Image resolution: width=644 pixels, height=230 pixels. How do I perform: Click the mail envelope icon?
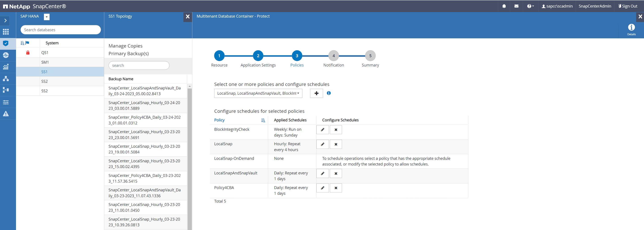(516, 6)
